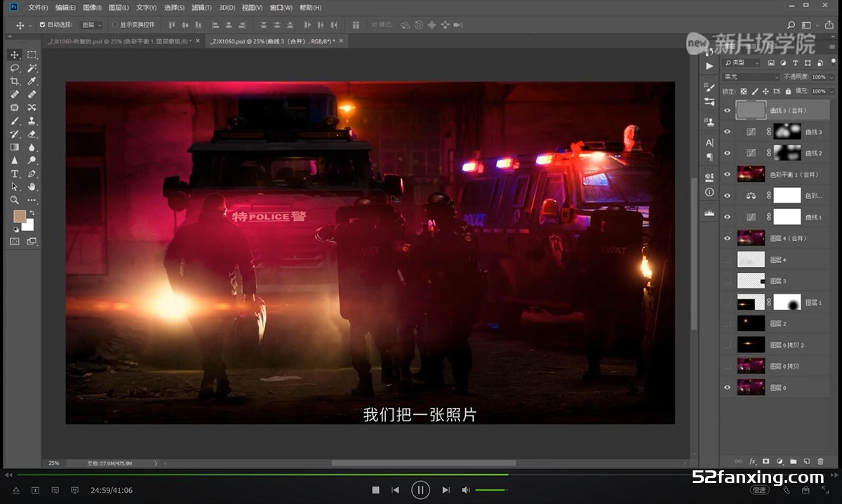Show the 图层 4 layer
The width and height of the screenshot is (842, 504).
(727, 260)
